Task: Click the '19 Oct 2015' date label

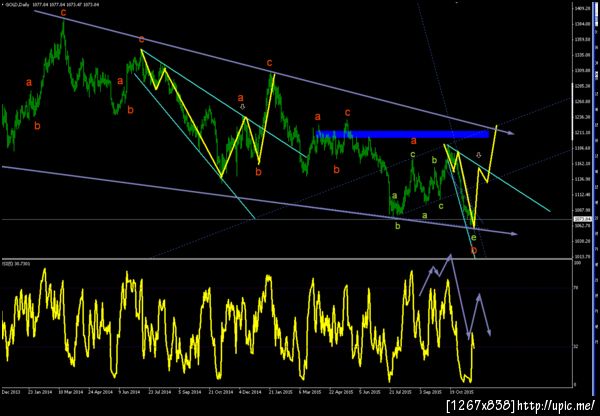Action: 461,392
